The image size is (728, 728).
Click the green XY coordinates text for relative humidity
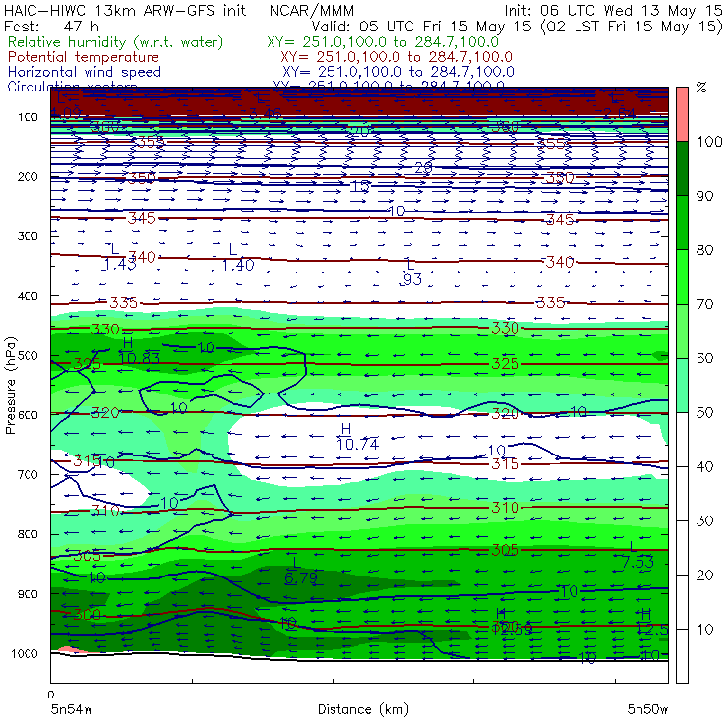pyautogui.click(x=383, y=42)
